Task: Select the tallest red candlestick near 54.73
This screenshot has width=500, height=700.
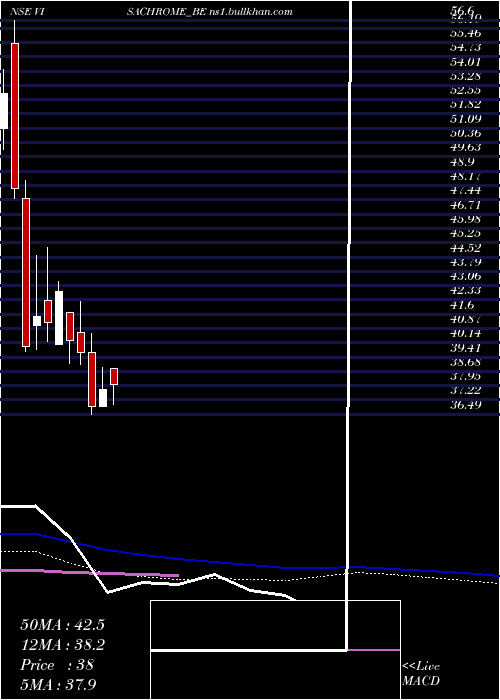Action: pyautogui.click(x=15, y=116)
